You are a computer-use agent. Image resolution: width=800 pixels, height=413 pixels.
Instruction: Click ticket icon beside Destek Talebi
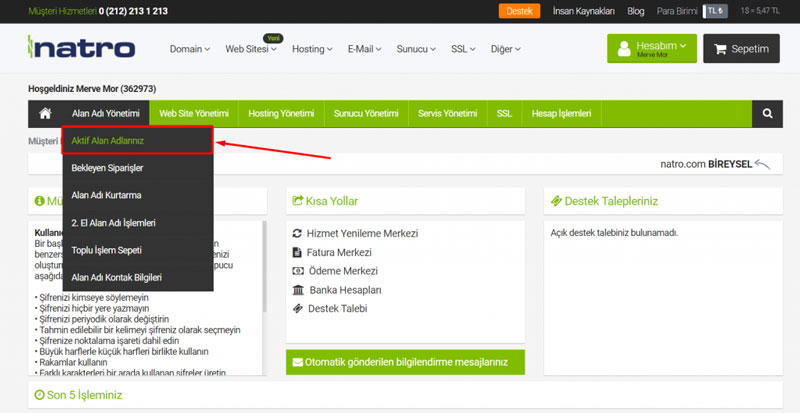[x=297, y=308]
